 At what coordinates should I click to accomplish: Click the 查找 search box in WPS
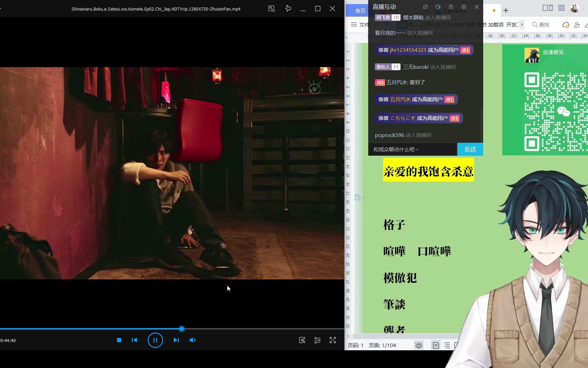tap(541, 25)
